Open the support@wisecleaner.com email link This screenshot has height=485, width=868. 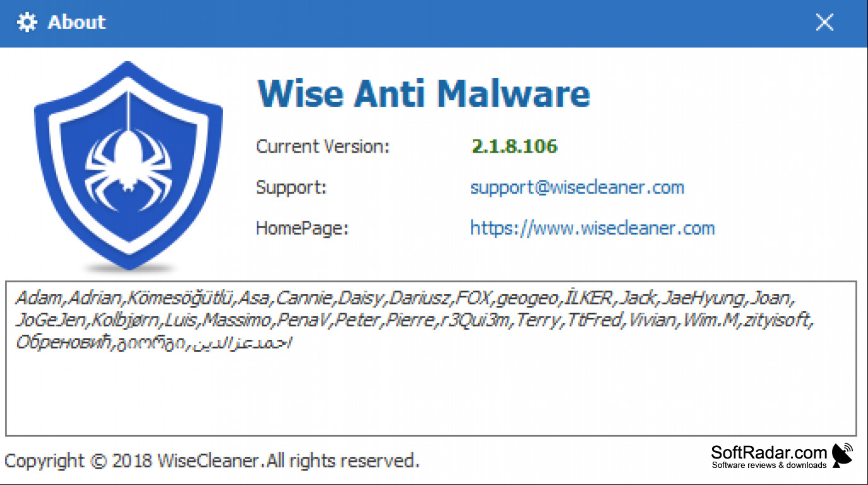click(x=577, y=187)
